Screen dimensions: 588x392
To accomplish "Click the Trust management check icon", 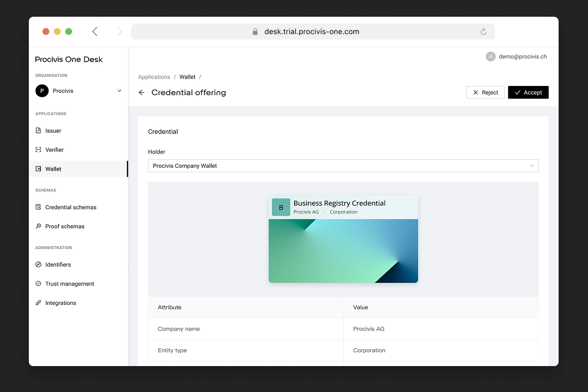I will click(38, 284).
